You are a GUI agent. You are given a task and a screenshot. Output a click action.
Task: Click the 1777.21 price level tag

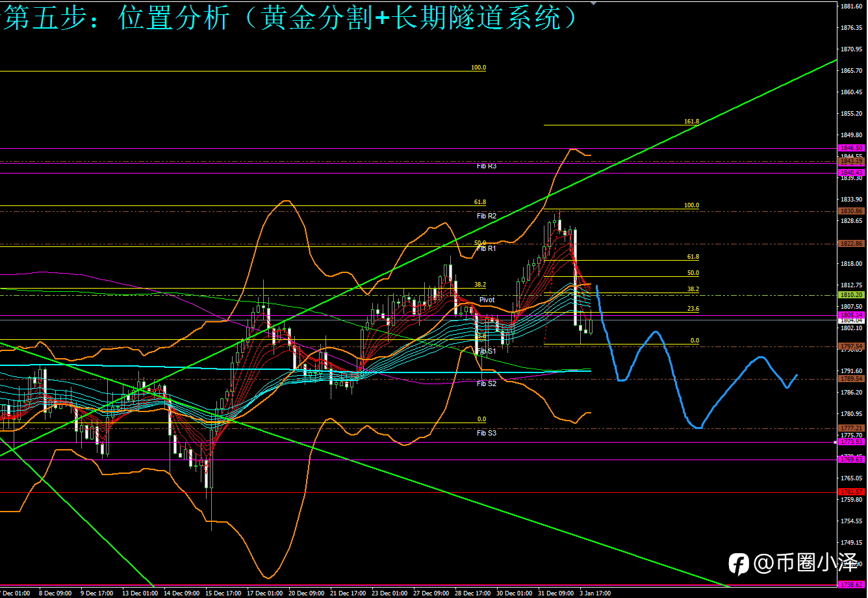851,428
